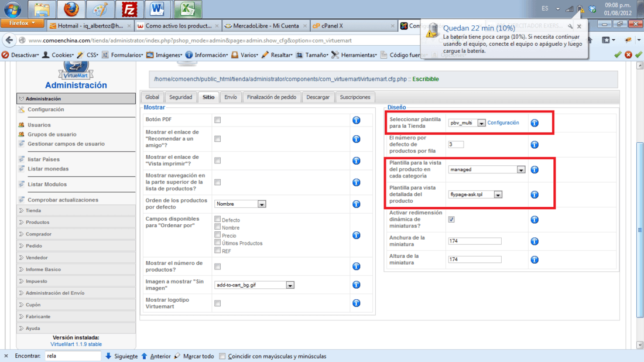This screenshot has height=362, width=644.
Task: Click the VirtueMart 1.1.9 stable link
Action: click(76, 344)
